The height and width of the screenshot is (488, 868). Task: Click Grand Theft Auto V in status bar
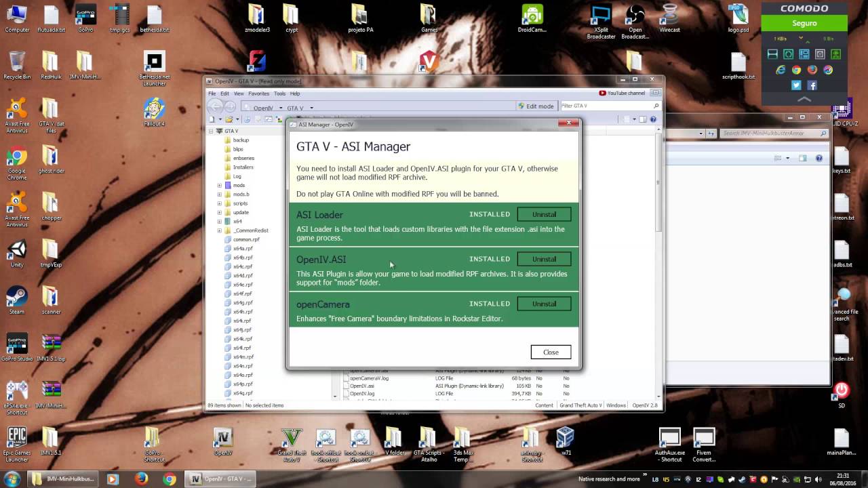click(x=580, y=405)
